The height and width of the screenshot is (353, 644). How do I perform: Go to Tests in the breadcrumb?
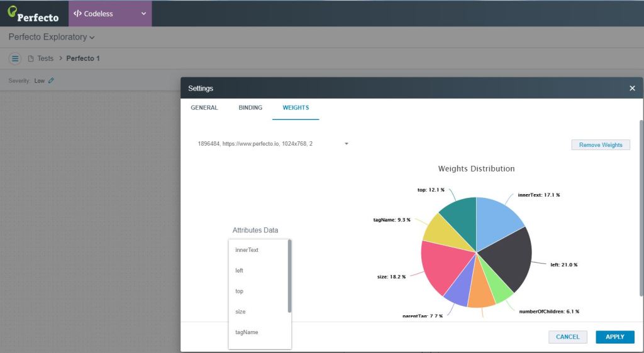tap(45, 58)
